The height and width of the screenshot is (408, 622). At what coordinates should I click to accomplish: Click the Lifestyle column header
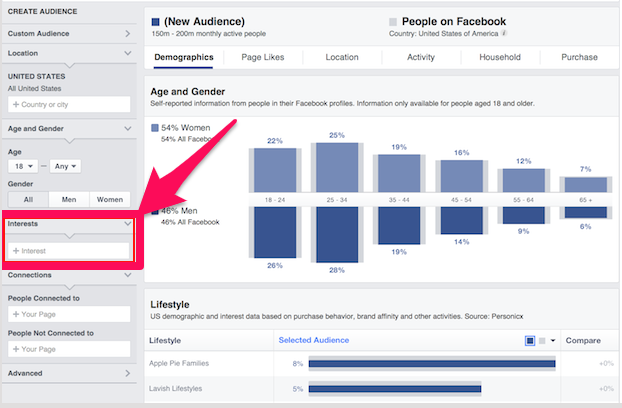[165, 341]
